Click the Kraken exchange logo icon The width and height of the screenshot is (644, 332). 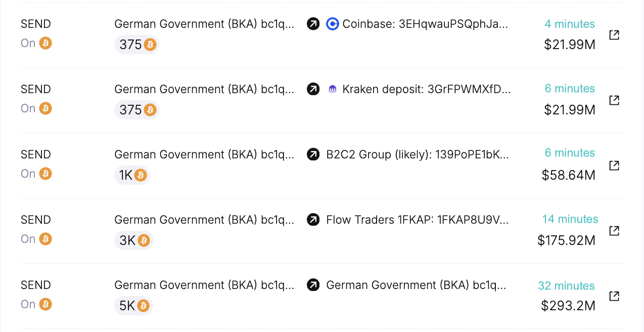click(x=332, y=89)
